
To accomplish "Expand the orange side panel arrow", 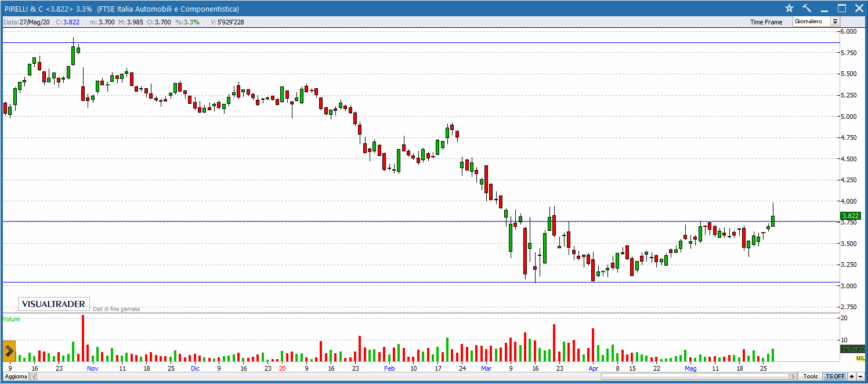I will tap(9, 351).
